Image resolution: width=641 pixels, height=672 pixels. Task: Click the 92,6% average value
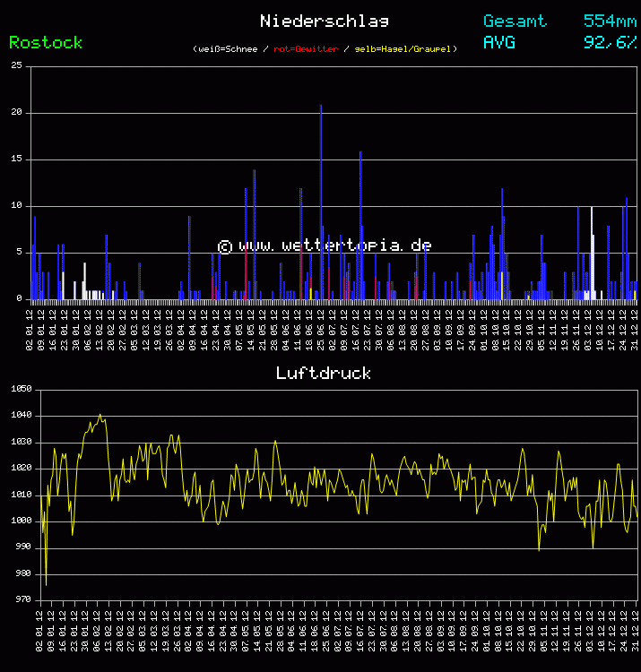click(610, 42)
